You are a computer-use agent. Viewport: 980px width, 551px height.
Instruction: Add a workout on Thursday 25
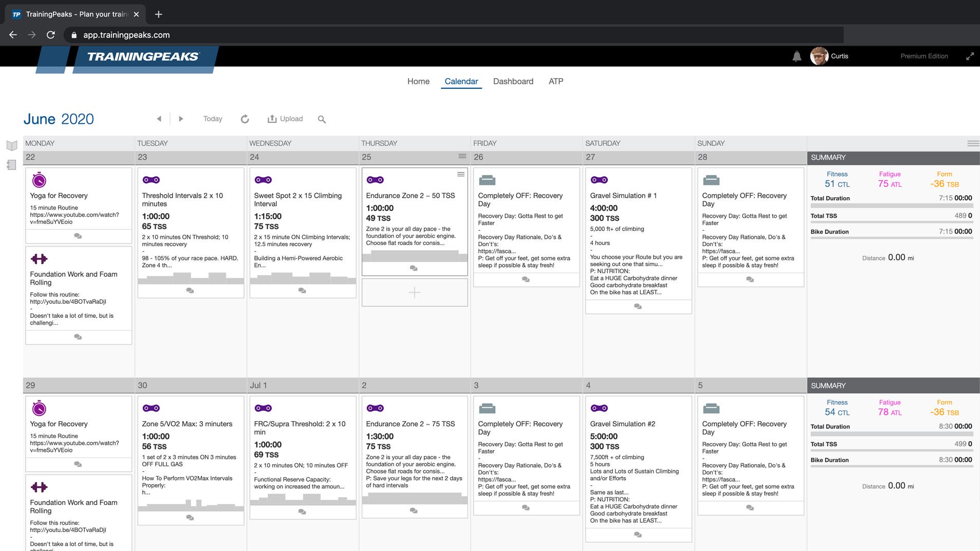(x=414, y=293)
